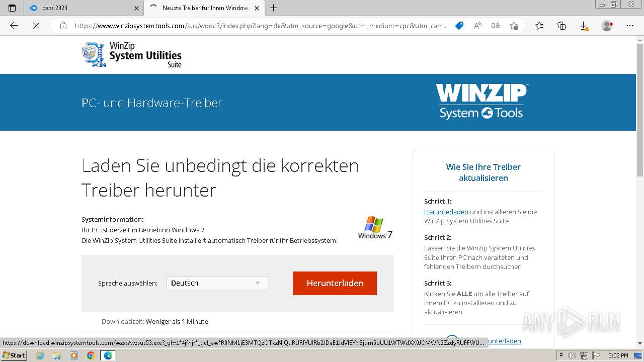The width and height of the screenshot is (644, 362).
Task: Click the 'Schritt 3:' label
Action: point(438,283)
